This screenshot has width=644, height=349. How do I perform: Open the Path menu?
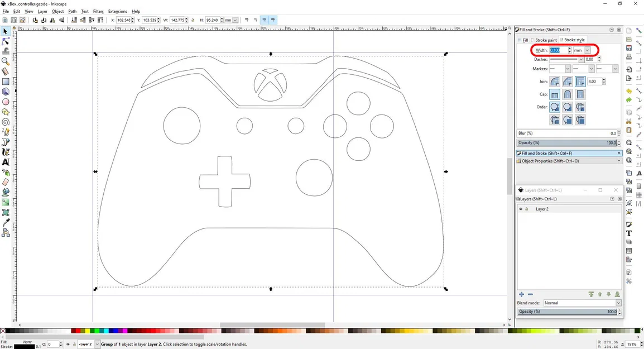(x=73, y=12)
